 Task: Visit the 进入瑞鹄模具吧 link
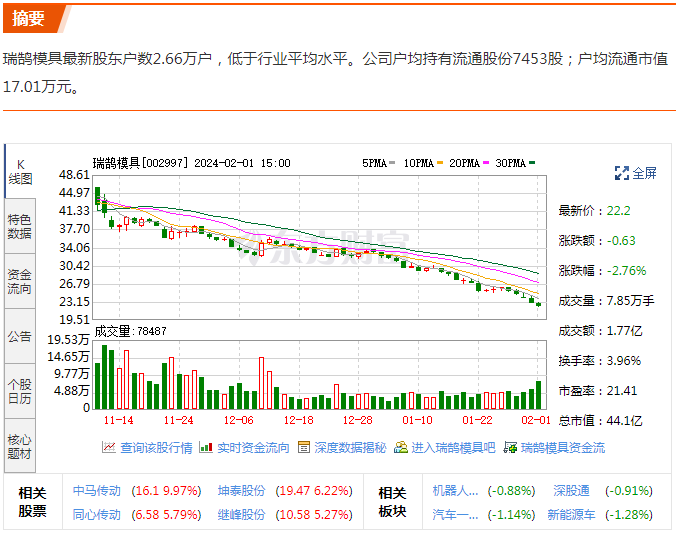pos(453,448)
